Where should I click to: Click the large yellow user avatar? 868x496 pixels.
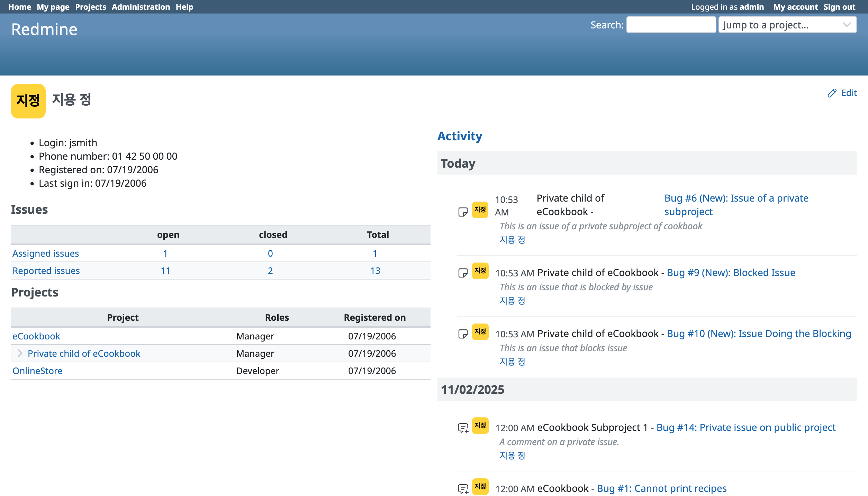(28, 101)
